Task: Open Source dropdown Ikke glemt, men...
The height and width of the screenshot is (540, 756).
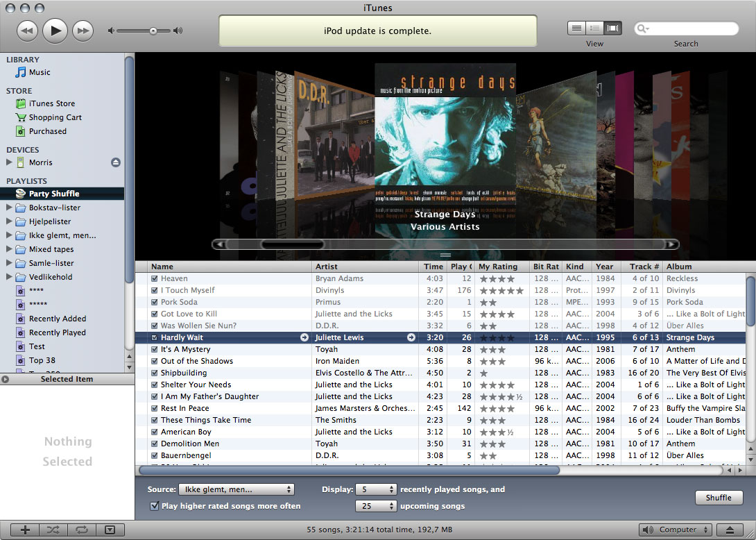Action: click(x=237, y=489)
